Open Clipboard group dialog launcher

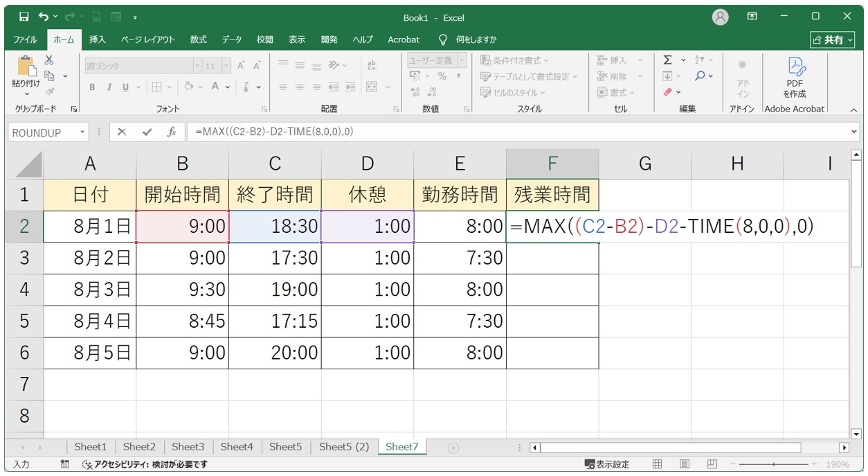pyautogui.click(x=74, y=109)
